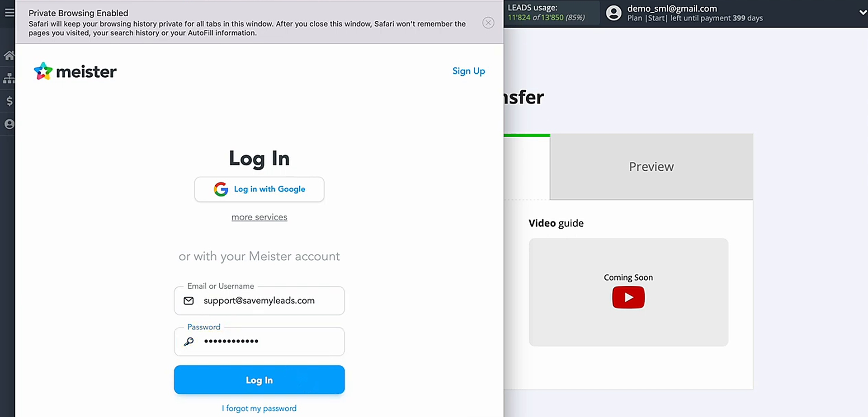The image size is (868, 417).
Task: Open the I forgot my password link
Action: click(x=259, y=408)
